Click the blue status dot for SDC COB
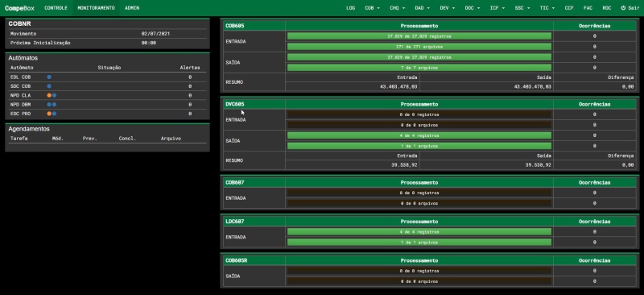 (x=49, y=86)
